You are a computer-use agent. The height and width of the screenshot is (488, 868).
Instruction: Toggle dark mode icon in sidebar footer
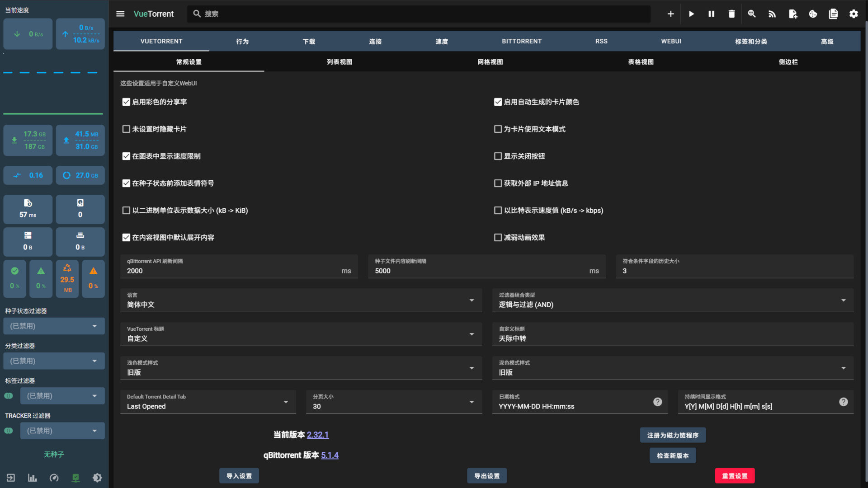(x=97, y=478)
